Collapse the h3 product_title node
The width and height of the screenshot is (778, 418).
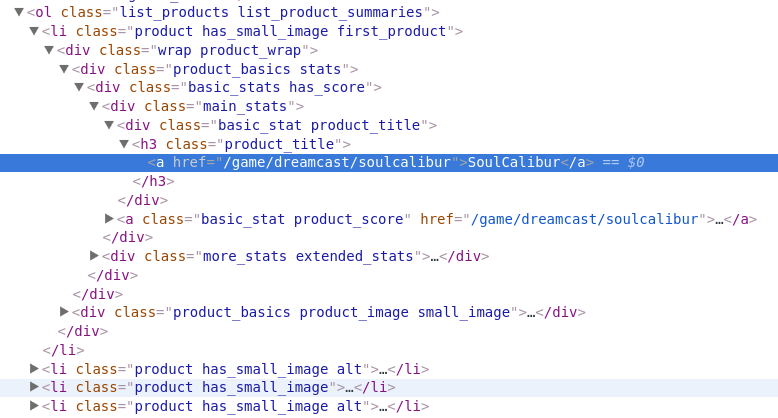coord(124,145)
